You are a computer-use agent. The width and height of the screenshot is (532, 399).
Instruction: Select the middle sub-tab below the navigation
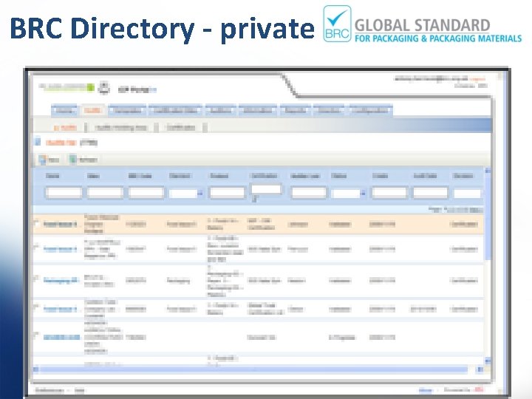click(120, 128)
